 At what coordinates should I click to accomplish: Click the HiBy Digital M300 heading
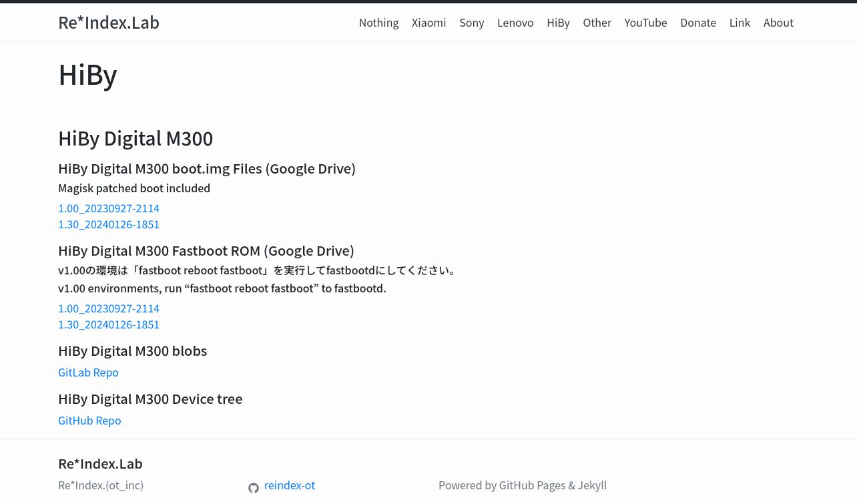(135, 138)
